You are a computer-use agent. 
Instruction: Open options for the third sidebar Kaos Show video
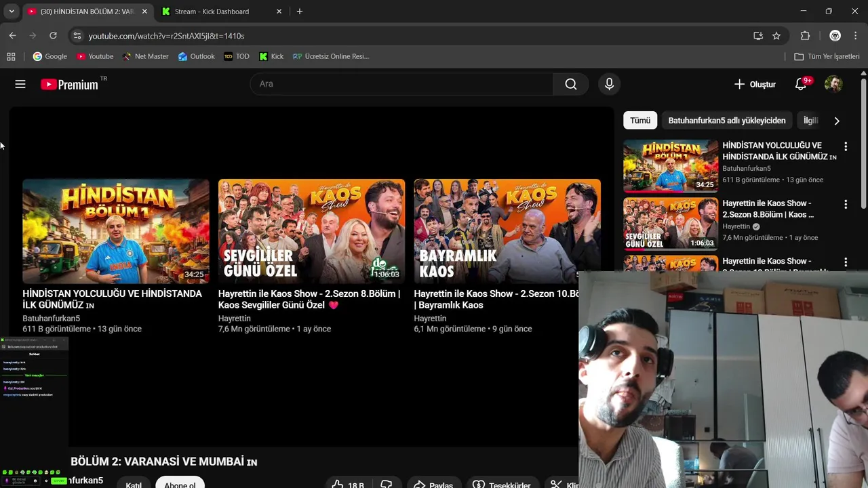(845, 262)
